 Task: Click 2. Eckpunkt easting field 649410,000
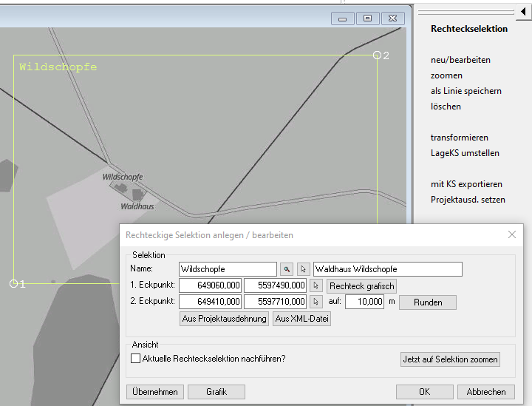tap(211, 302)
